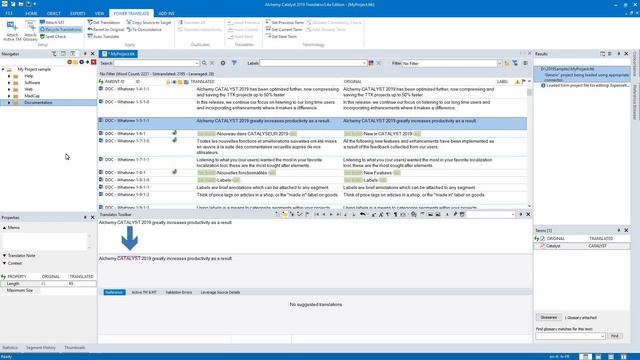Open the Search field dropdown arrow

click(197, 63)
